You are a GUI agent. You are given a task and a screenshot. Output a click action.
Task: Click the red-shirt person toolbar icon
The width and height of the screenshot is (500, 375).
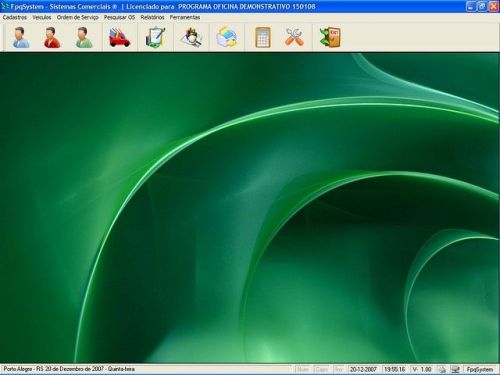point(52,37)
